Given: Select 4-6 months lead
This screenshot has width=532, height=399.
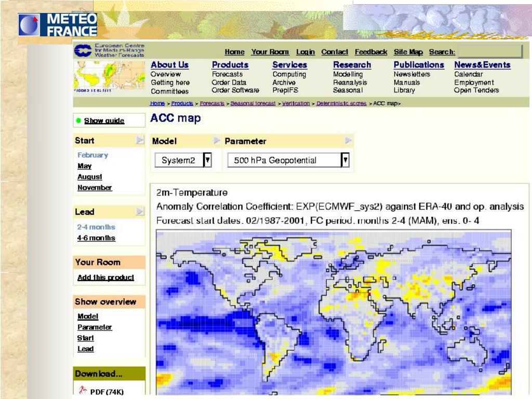Looking at the screenshot, I should [x=96, y=238].
